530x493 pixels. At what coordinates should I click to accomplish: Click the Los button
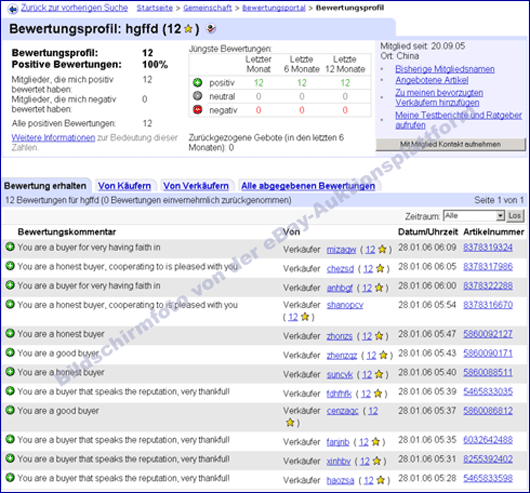coord(515,216)
